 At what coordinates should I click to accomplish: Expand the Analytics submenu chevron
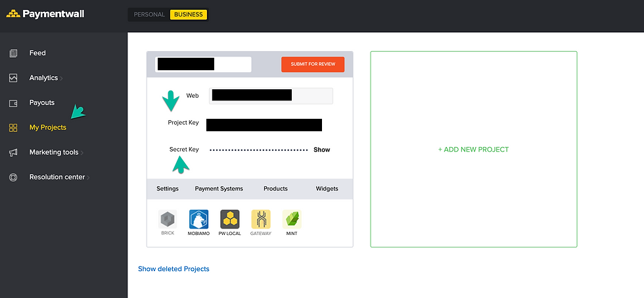[x=62, y=78]
